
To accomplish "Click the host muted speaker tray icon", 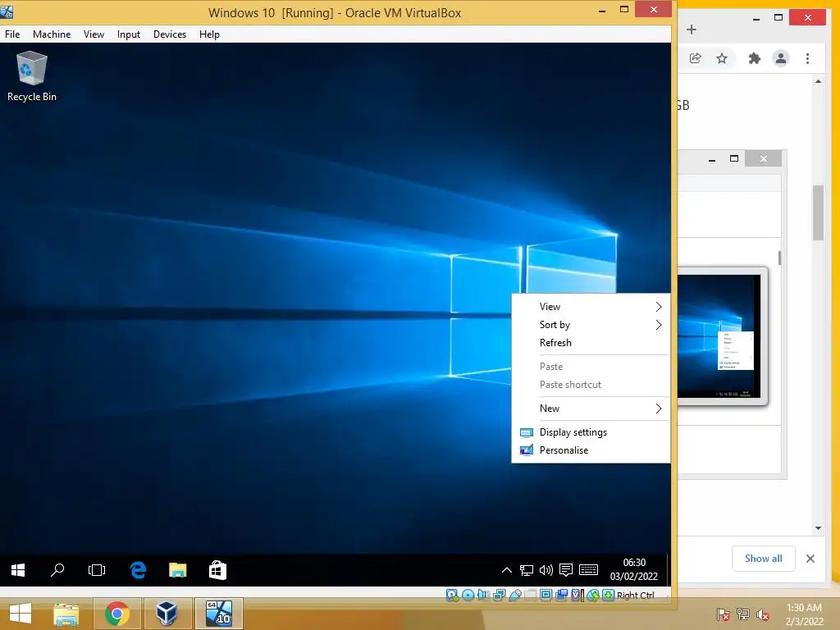I will coord(763,614).
